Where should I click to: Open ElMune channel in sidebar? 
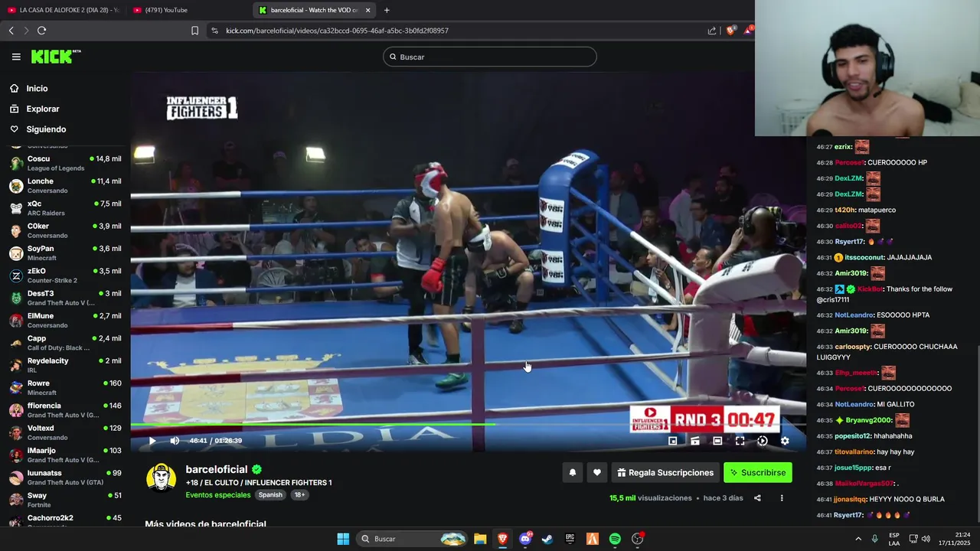coord(65,320)
